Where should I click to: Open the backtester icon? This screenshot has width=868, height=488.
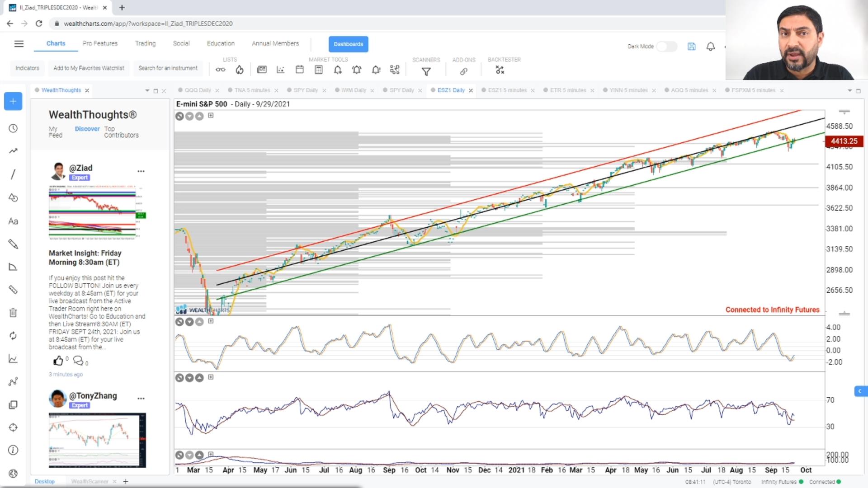pyautogui.click(x=500, y=70)
